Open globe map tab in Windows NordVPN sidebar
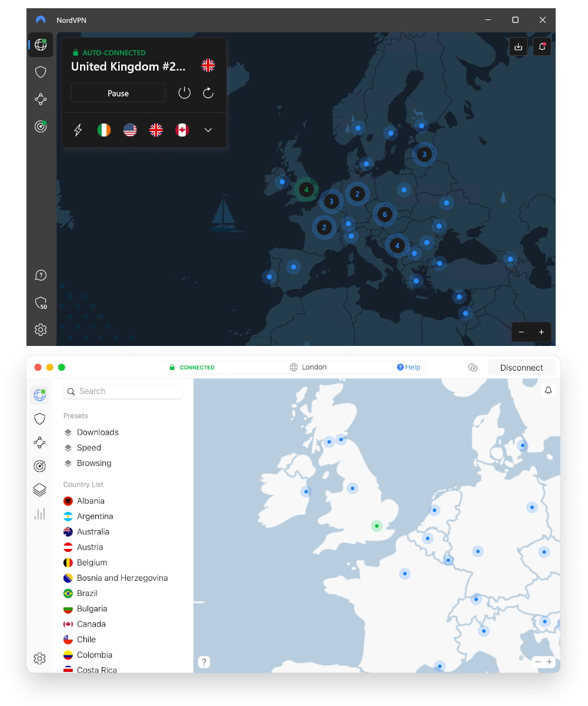Viewport: 588px width, 706px height. [x=41, y=45]
